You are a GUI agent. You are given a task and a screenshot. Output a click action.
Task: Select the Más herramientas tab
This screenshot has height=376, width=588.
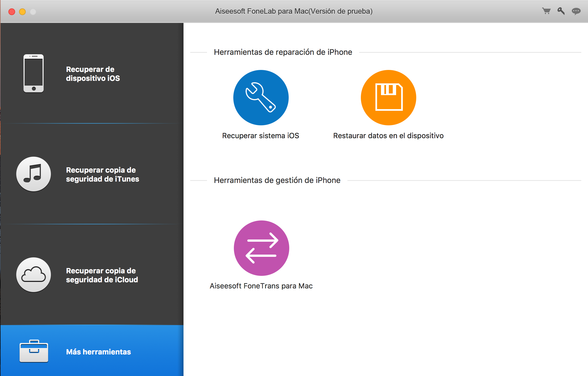click(92, 351)
